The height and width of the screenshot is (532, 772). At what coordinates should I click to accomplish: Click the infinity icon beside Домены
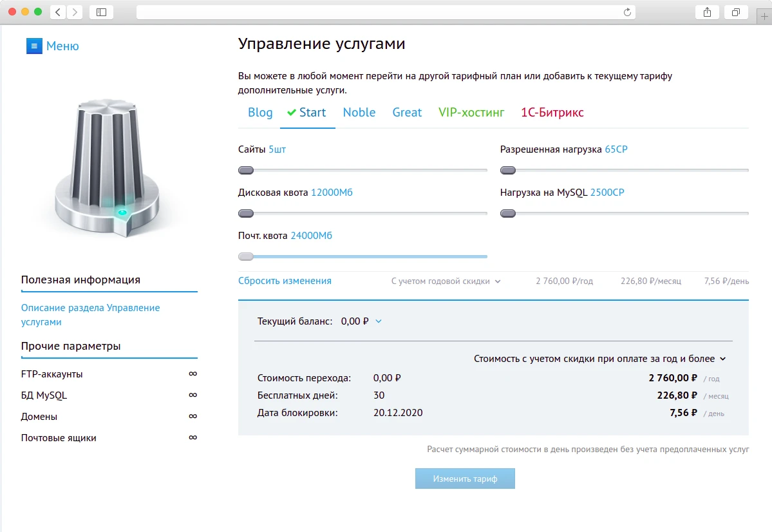[193, 416]
